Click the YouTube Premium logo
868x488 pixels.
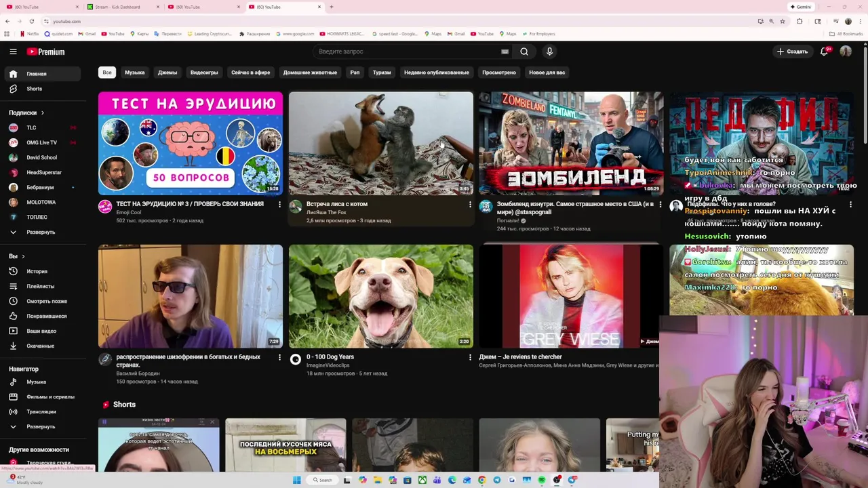46,52
